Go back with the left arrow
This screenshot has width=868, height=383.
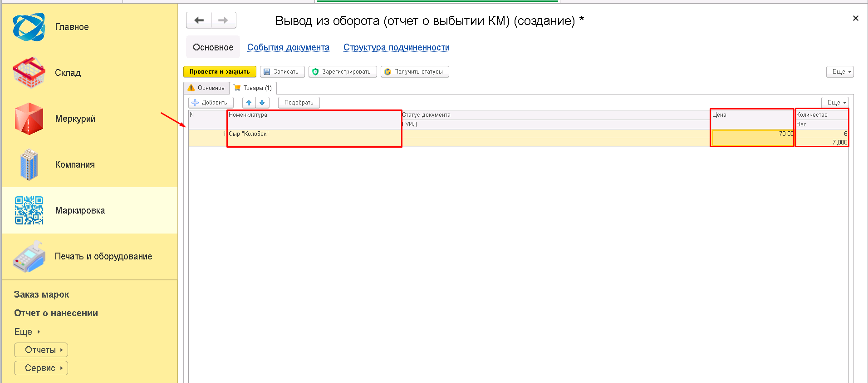point(199,20)
